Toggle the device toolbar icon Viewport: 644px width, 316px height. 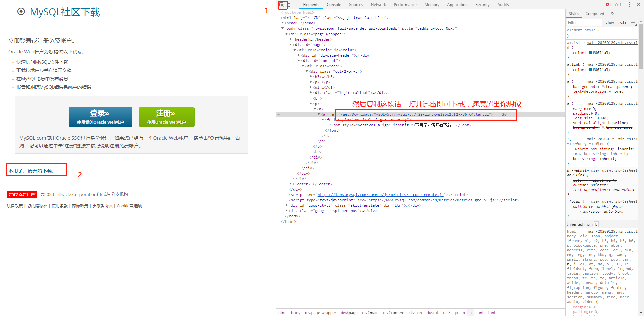(290, 5)
